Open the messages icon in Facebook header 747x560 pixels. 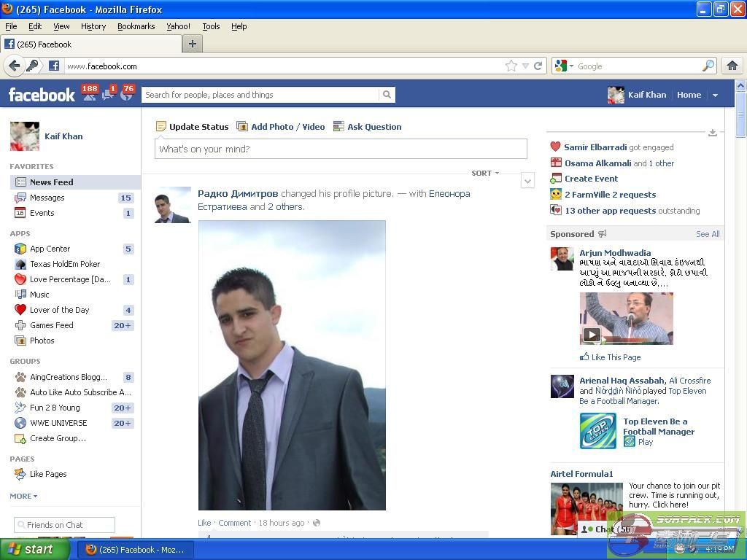coord(108,96)
